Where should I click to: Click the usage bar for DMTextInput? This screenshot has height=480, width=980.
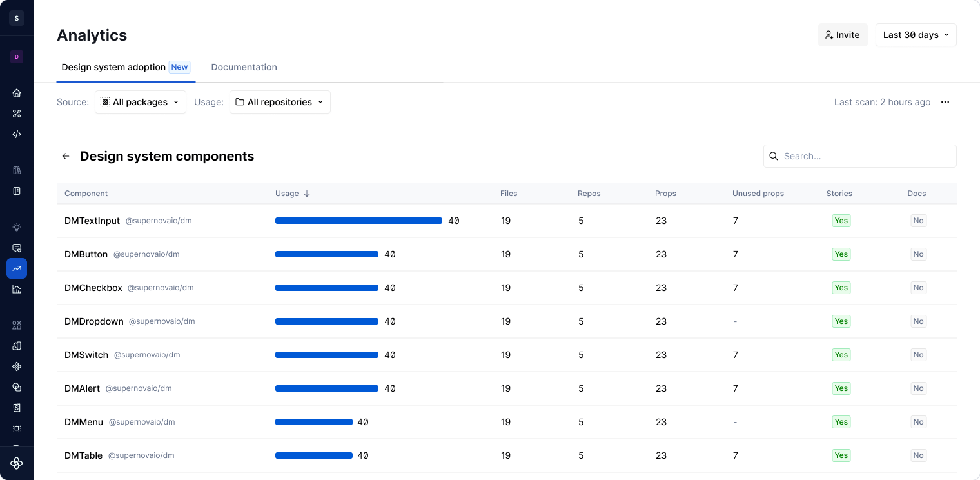coord(358,221)
